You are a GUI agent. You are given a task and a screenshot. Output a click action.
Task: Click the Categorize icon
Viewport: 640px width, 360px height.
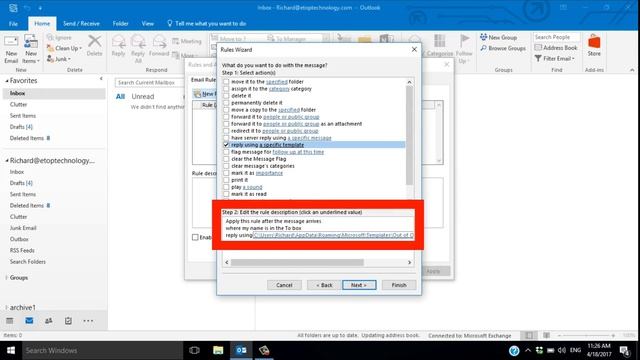coord(440,45)
